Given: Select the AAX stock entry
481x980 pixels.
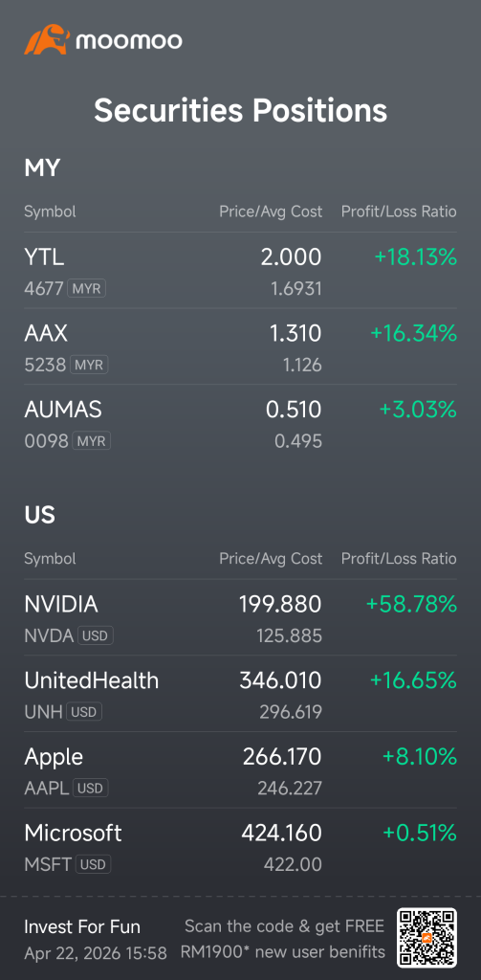Looking at the screenshot, I should coord(241,346).
